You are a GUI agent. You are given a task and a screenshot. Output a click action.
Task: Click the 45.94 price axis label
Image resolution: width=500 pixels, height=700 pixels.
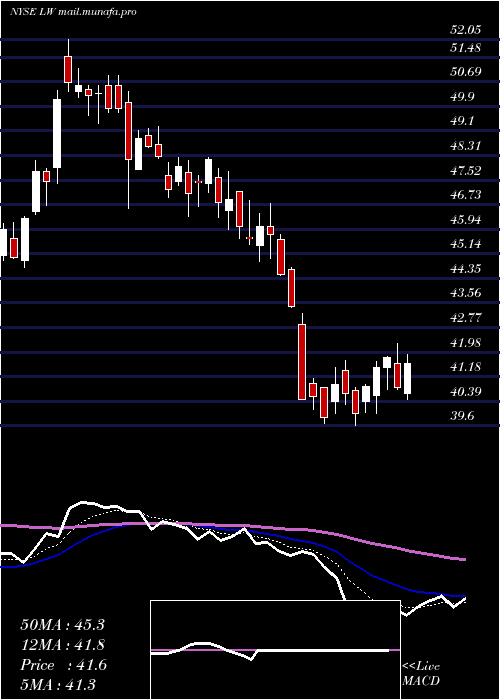(x=466, y=220)
